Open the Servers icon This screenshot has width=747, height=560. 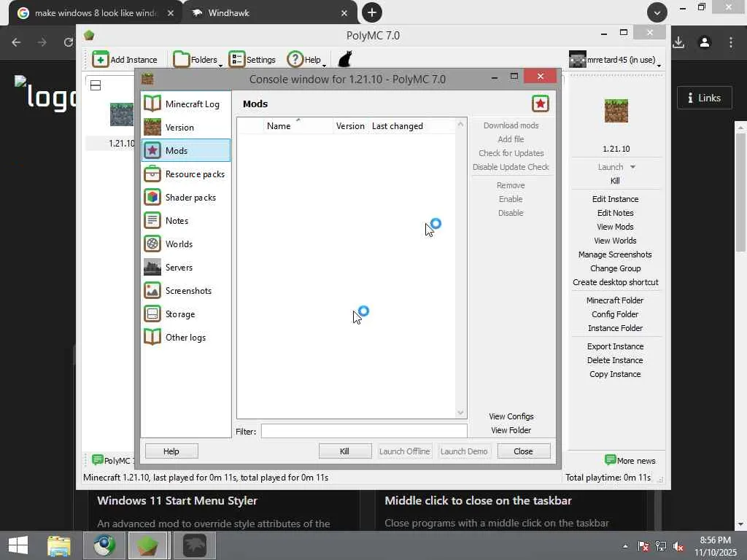pos(152,267)
